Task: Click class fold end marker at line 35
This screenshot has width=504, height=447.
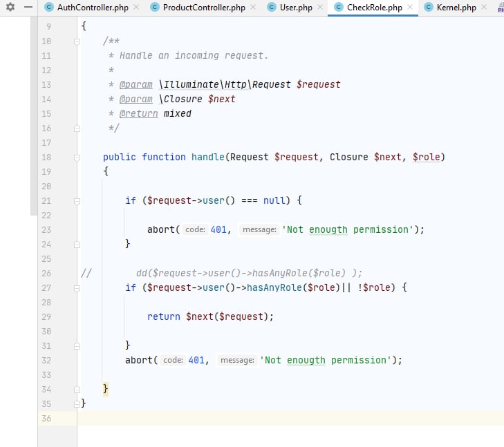Action: point(77,404)
